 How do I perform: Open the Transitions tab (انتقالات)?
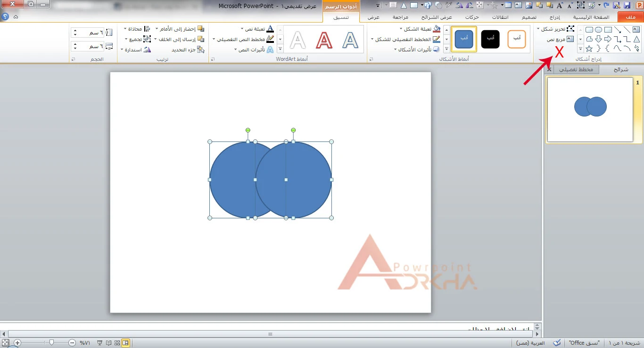click(x=500, y=17)
